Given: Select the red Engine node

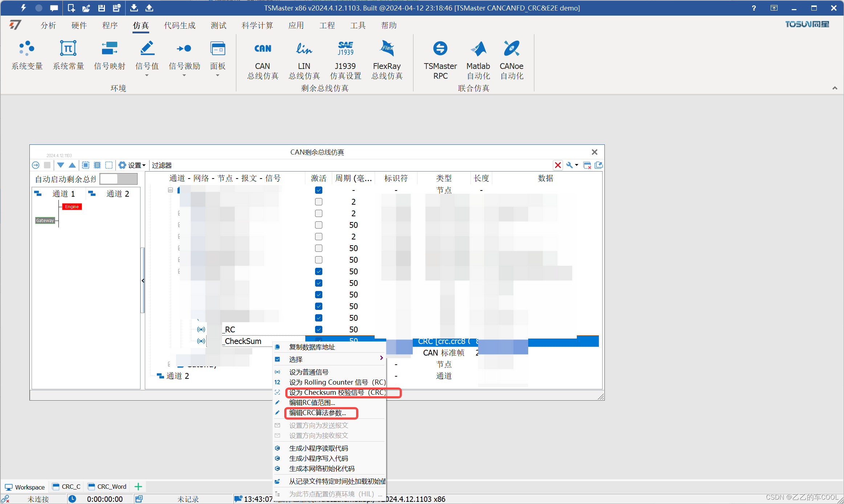Looking at the screenshot, I should (x=72, y=206).
